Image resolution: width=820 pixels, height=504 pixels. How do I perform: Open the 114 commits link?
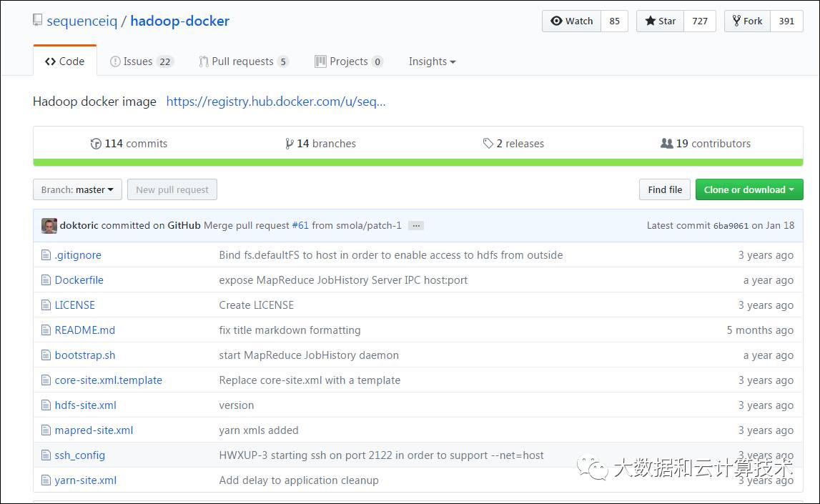(129, 144)
